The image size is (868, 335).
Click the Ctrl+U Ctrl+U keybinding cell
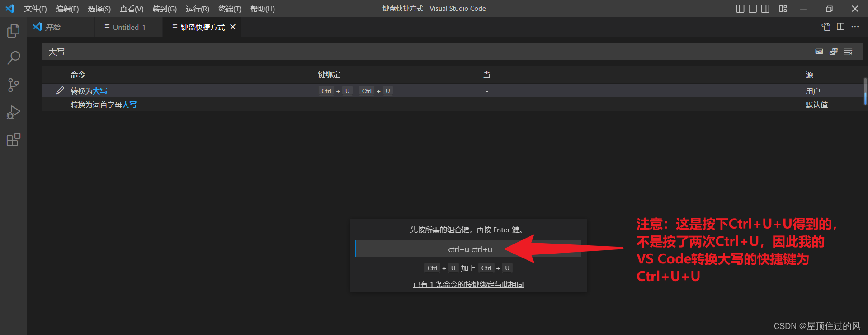[x=355, y=91]
